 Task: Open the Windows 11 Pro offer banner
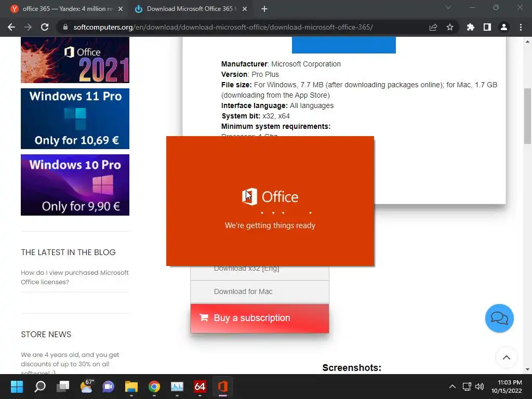pos(75,118)
